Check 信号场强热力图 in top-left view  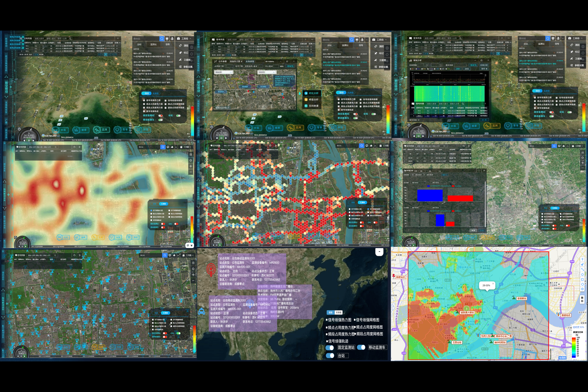(x=144, y=100)
